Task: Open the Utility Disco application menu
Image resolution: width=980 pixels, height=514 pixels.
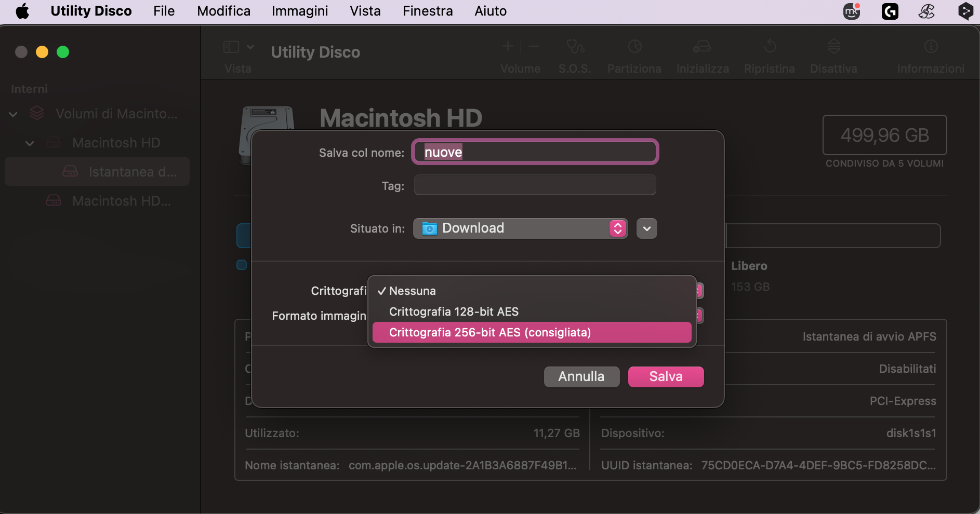Action: pyautogui.click(x=91, y=11)
